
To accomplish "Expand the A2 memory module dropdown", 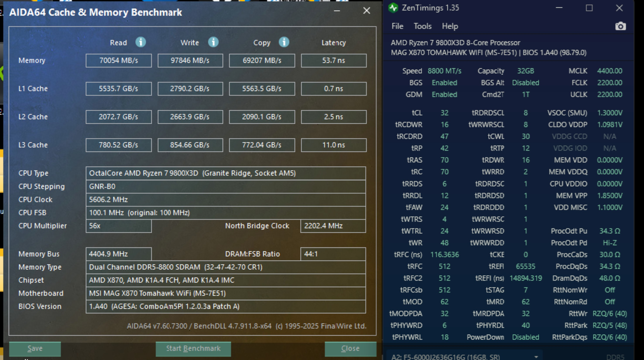I will click(536, 357).
